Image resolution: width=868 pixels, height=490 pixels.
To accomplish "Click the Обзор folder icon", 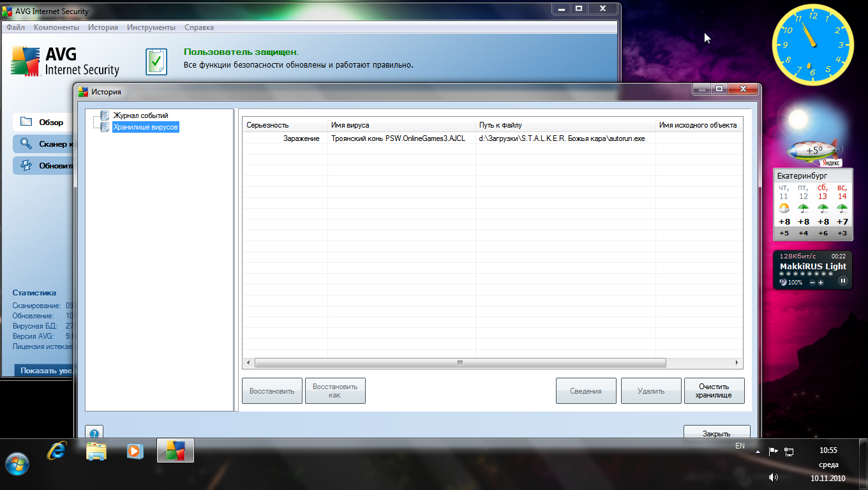I will coord(26,122).
